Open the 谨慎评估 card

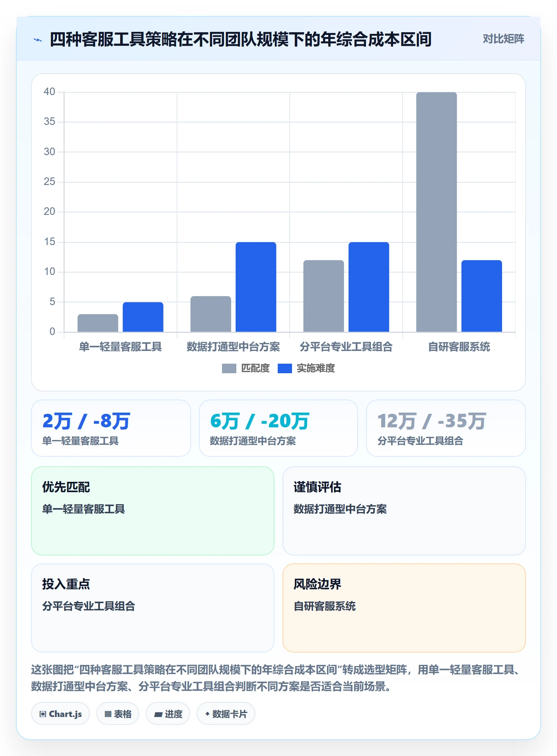tap(404, 511)
